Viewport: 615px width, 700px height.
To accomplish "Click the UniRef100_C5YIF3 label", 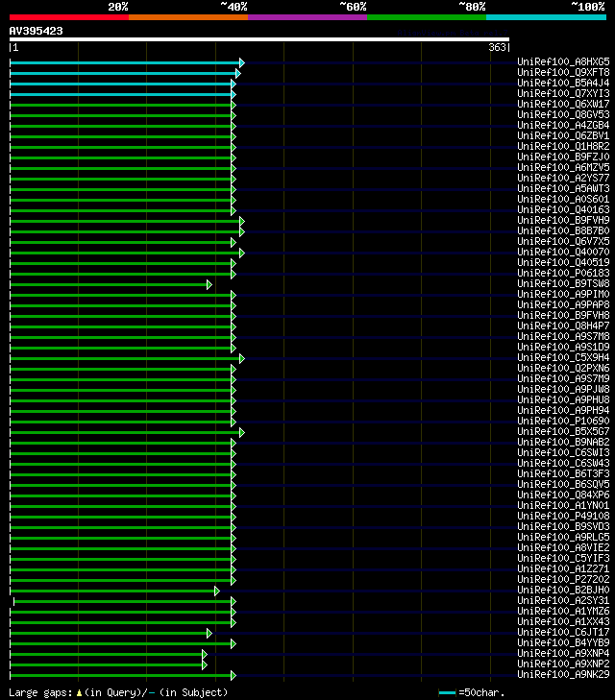I will [563, 559].
